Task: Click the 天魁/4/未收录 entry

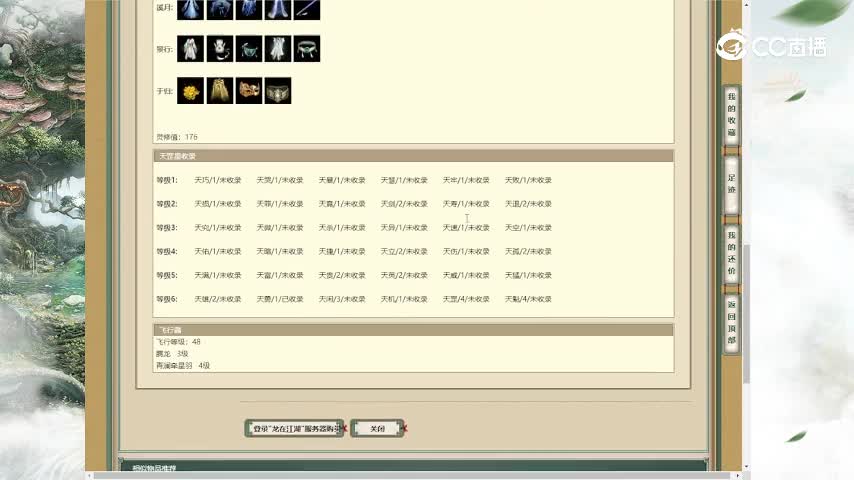Action: tap(528, 299)
